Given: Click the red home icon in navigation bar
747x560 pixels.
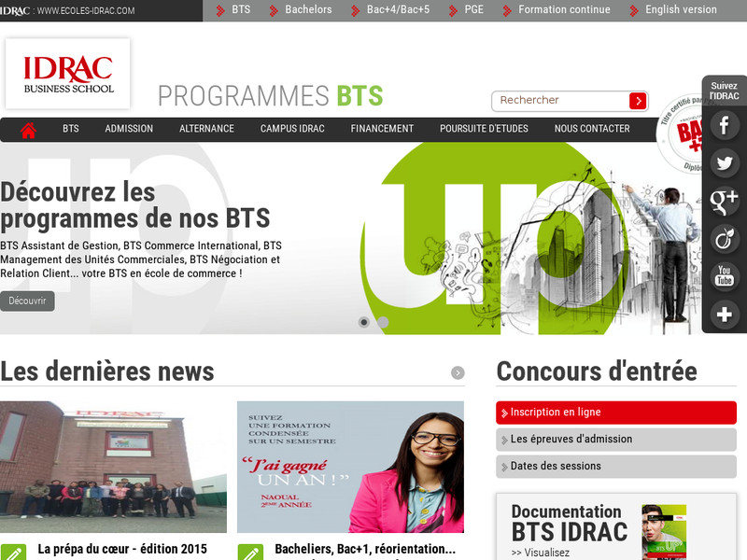Looking at the screenshot, I should 29,130.
